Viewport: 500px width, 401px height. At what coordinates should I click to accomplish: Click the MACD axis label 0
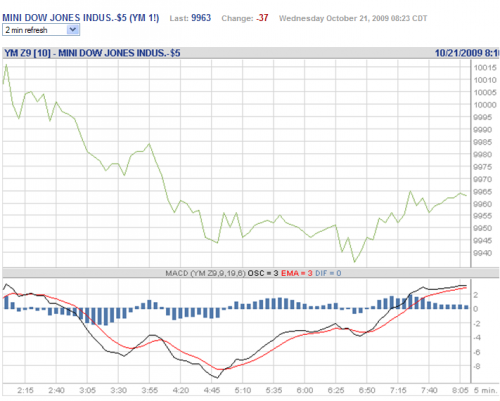click(x=476, y=309)
